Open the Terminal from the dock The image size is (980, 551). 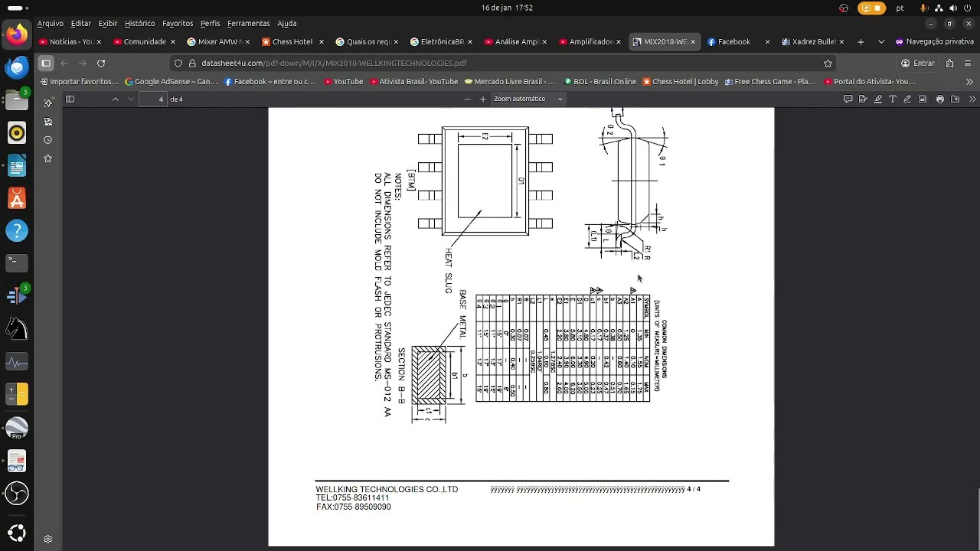coord(17,262)
